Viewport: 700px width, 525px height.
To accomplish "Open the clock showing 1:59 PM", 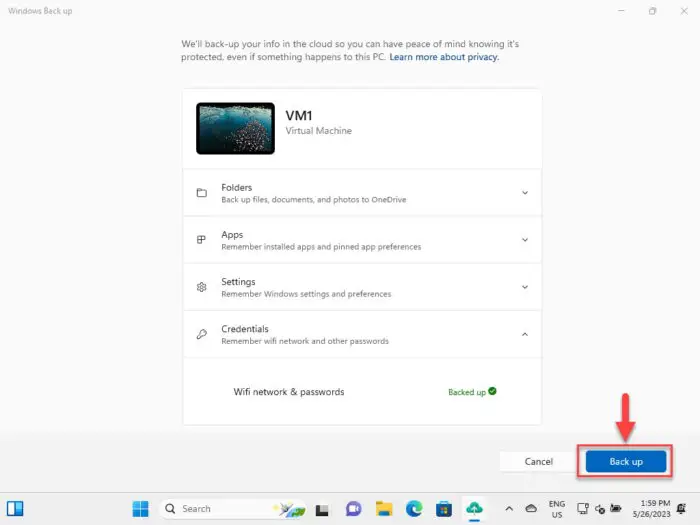I will (x=651, y=509).
